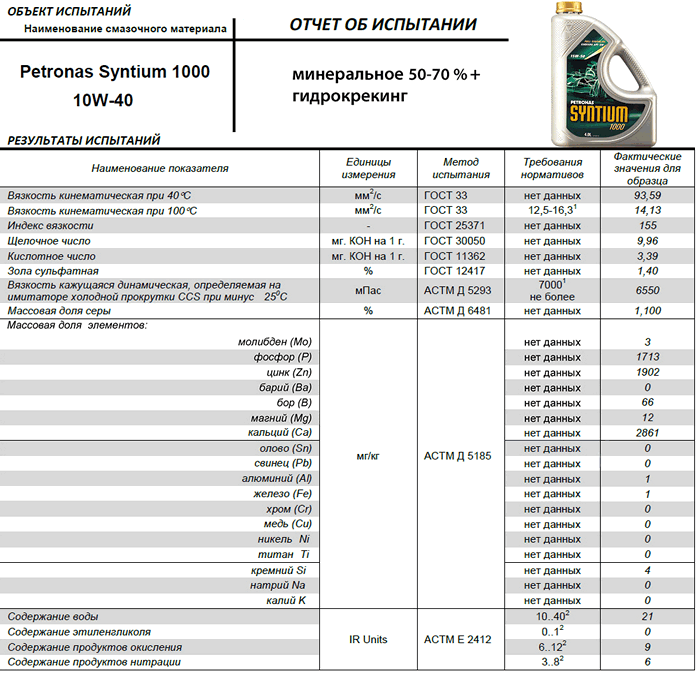This screenshot has height=674, width=700.
Task: Click the heading "РЕЗУЛЬТАТЫ ИСПЫТАНИЙ"
Action: pyautogui.click(x=84, y=140)
